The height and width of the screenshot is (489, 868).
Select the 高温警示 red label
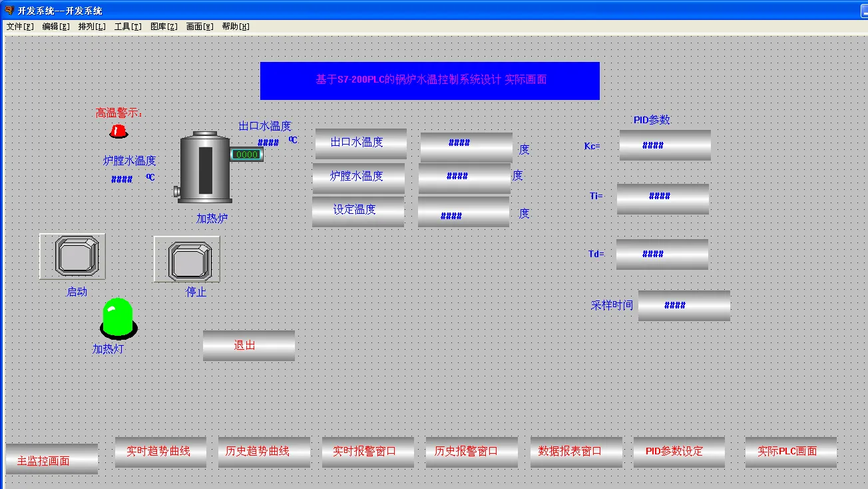pyautogui.click(x=119, y=113)
